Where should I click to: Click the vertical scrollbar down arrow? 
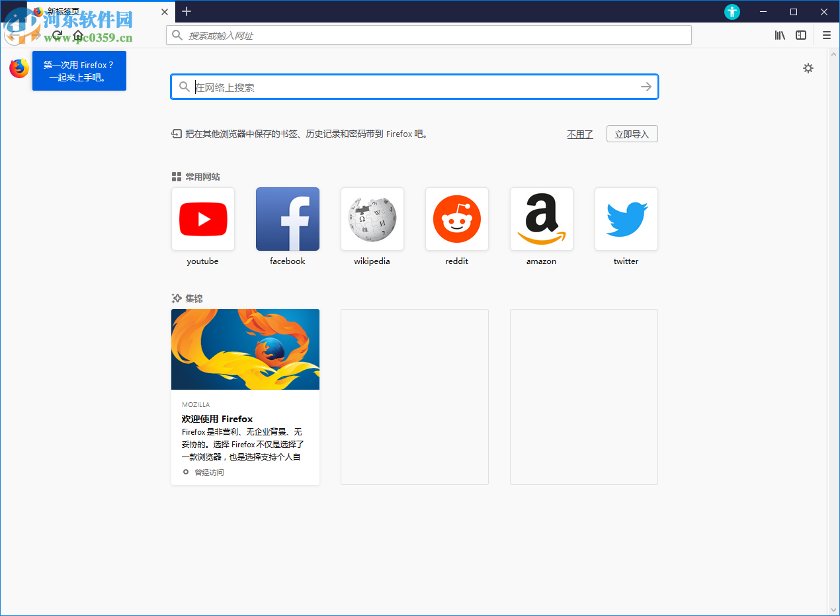coord(834,609)
